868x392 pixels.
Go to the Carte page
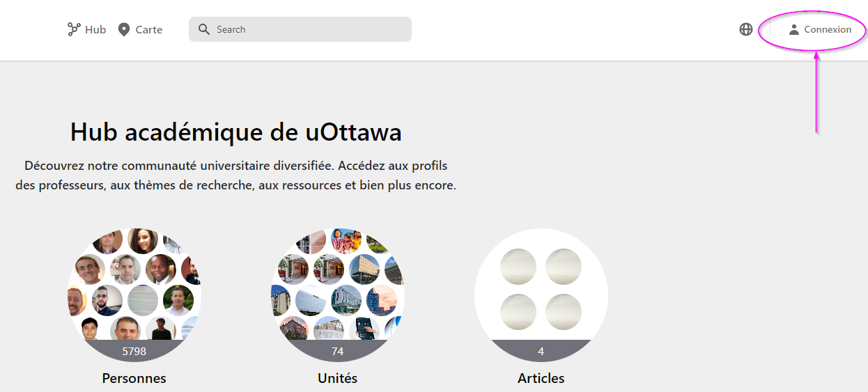click(148, 29)
